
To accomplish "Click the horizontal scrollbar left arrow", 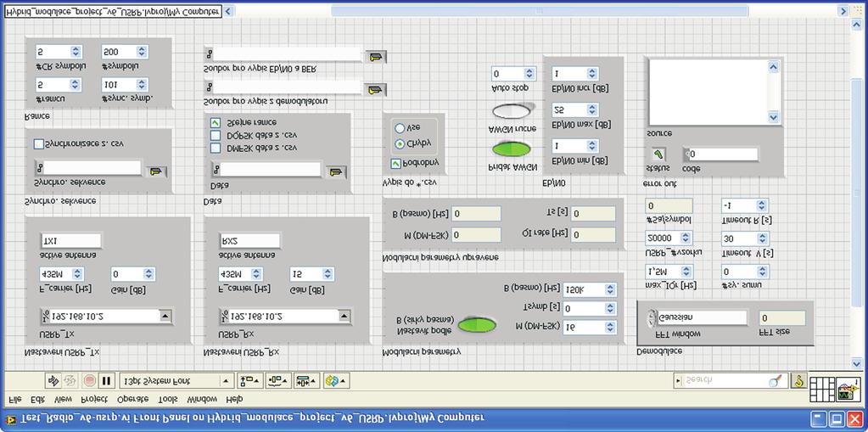I will (228, 10).
